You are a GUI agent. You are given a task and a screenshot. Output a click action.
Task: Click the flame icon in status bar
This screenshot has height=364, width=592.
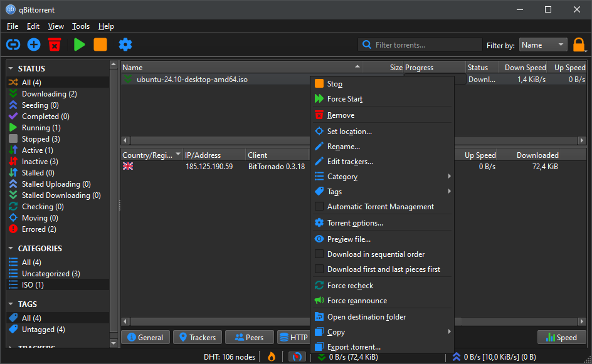coord(272,356)
